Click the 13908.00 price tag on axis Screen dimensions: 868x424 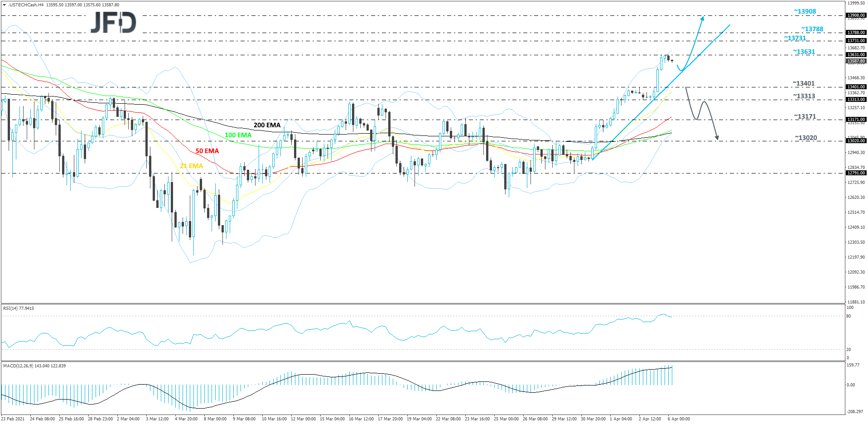click(x=856, y=15)
